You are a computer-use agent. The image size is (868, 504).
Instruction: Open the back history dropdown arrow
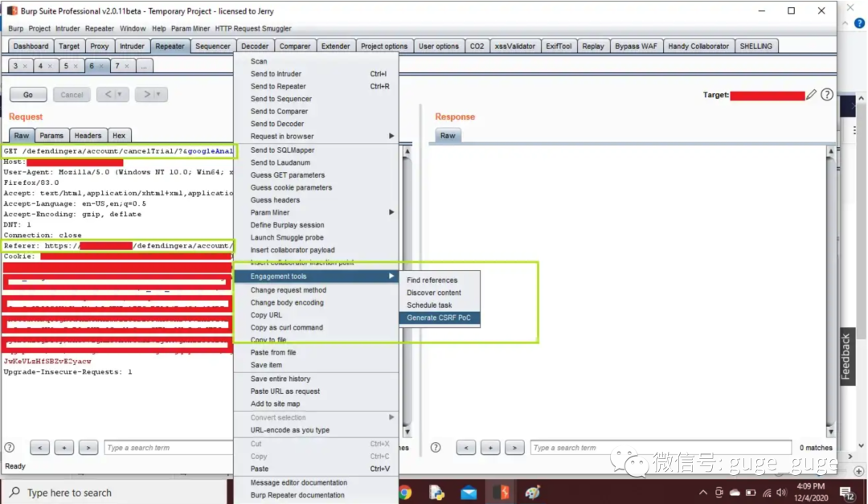point(120,95)
